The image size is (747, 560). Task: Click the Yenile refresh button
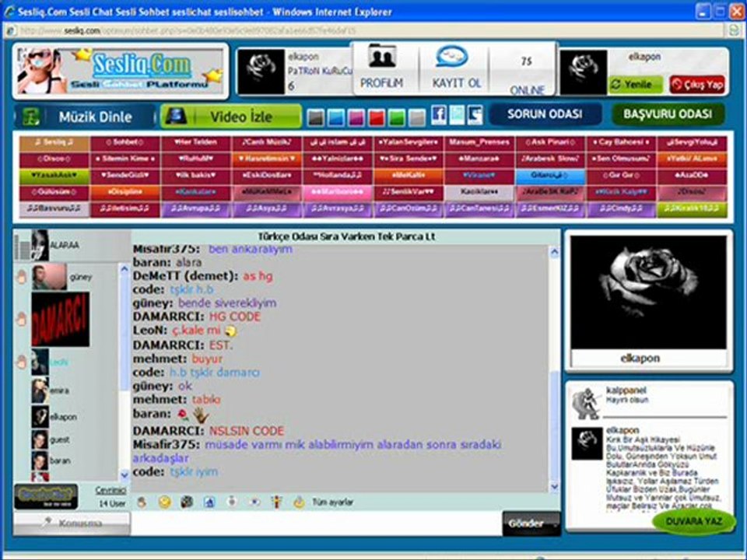(636, 84)
